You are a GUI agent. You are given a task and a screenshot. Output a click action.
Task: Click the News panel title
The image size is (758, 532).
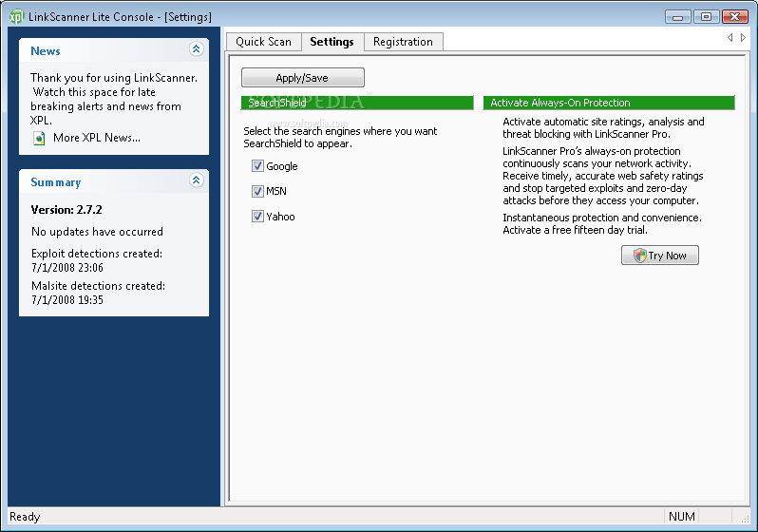pyautogui.click(x=46, y=50)
